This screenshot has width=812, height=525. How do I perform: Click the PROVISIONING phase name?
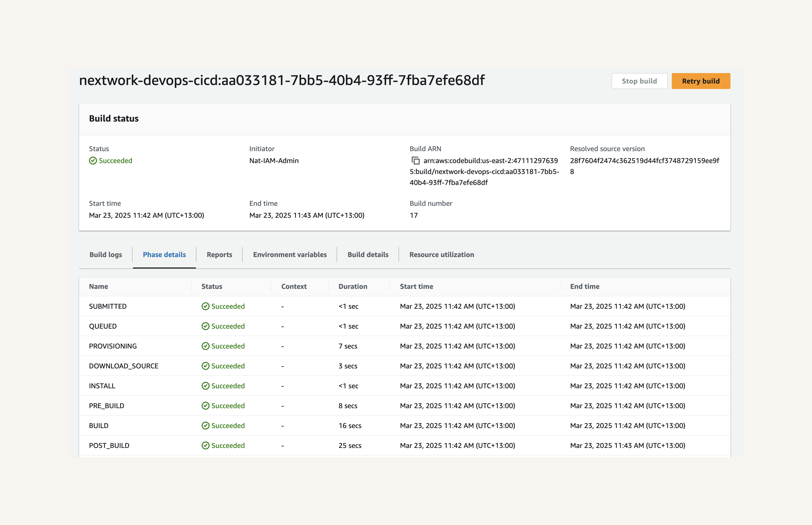coord(113,346)
